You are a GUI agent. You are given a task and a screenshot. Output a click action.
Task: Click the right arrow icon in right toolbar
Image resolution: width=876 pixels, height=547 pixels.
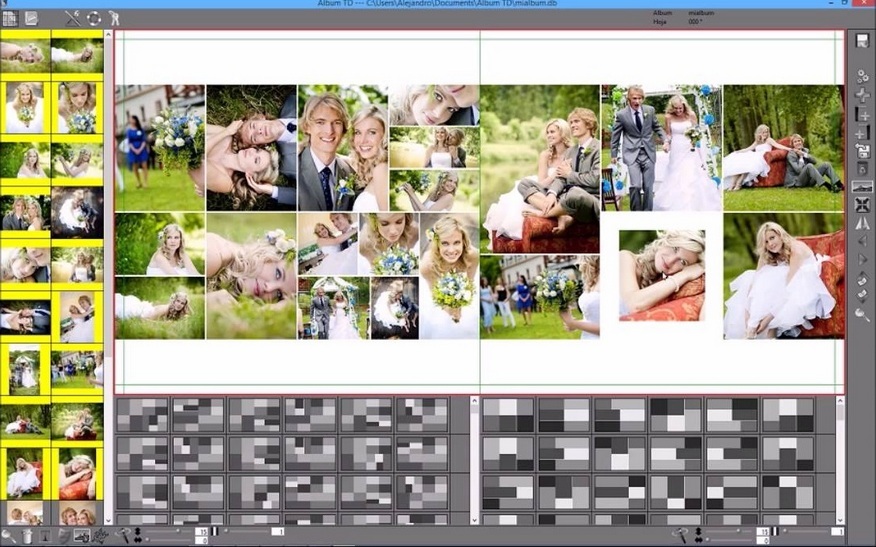(x=862, y=259)
